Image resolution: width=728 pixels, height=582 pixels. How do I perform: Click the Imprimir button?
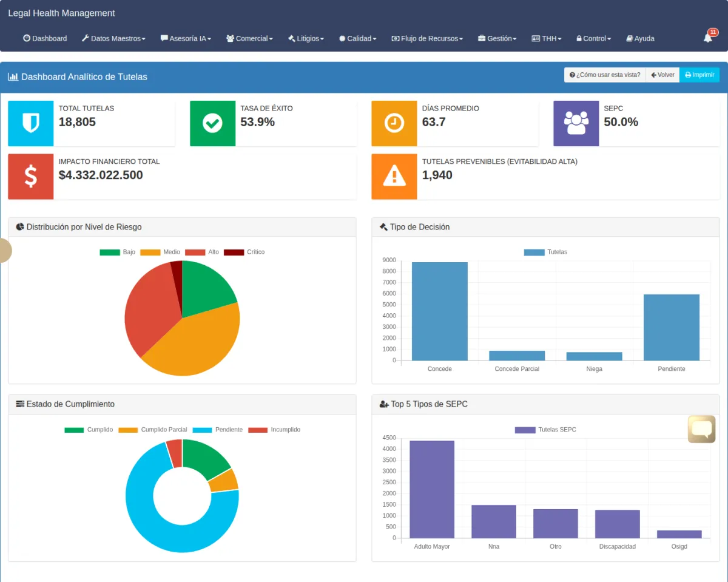pos(699,75)
